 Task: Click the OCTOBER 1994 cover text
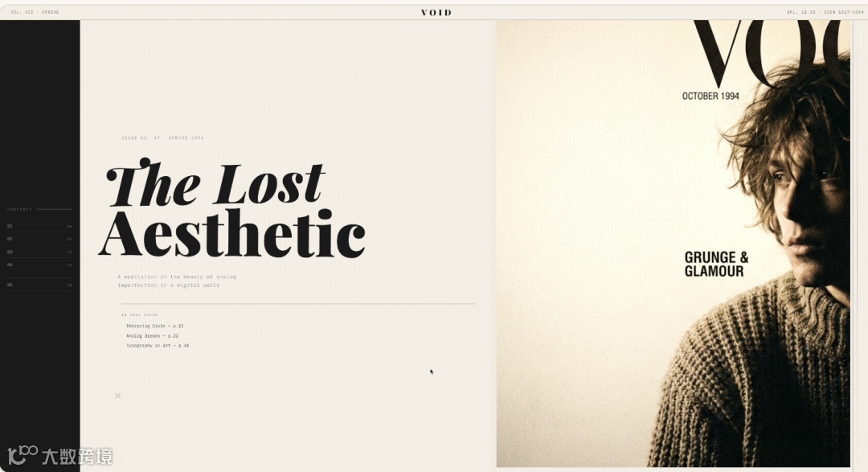pos(710,96)
